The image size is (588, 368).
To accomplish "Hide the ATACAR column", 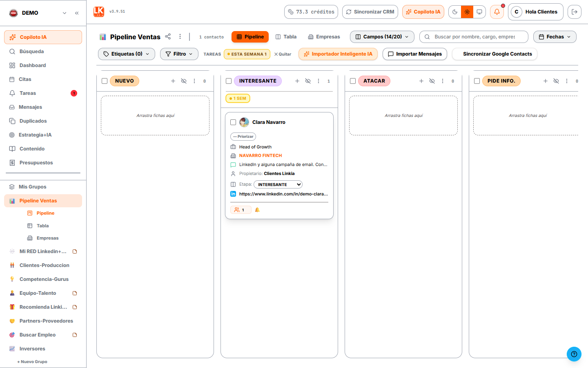I will pyautogui.click(x=432, y=81).
